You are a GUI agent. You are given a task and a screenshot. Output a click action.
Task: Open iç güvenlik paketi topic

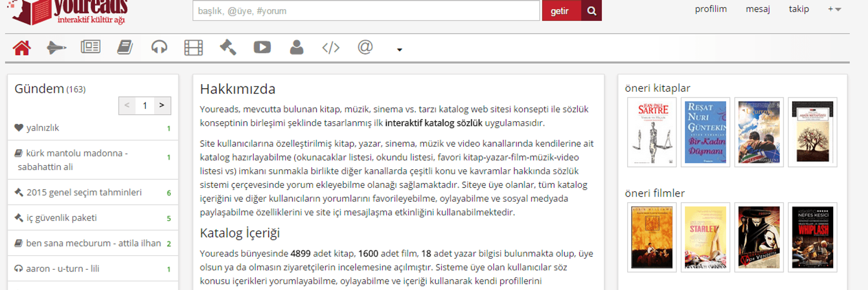click(x=61, y=217)
